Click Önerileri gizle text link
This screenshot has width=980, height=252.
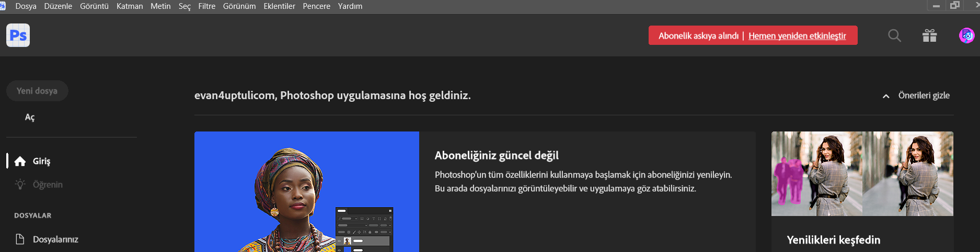924,95
